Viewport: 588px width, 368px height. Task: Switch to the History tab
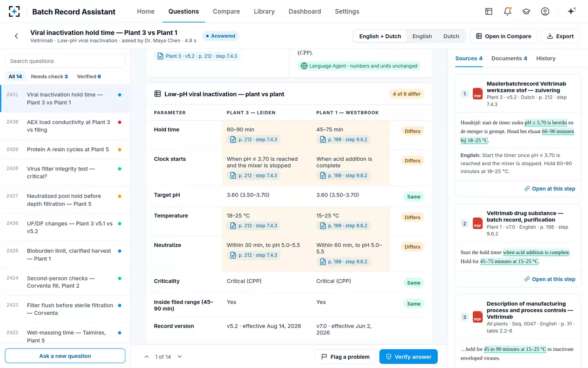click(546, 58)
